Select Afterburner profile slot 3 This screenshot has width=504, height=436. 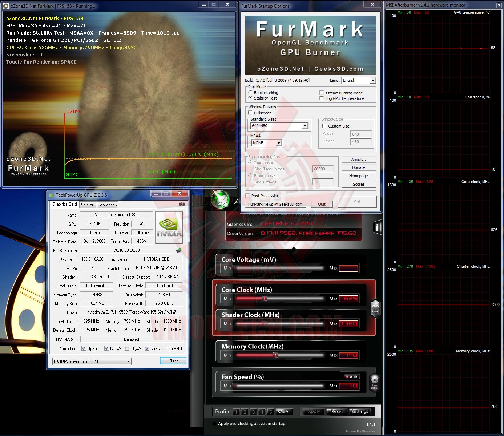[253, 412]
